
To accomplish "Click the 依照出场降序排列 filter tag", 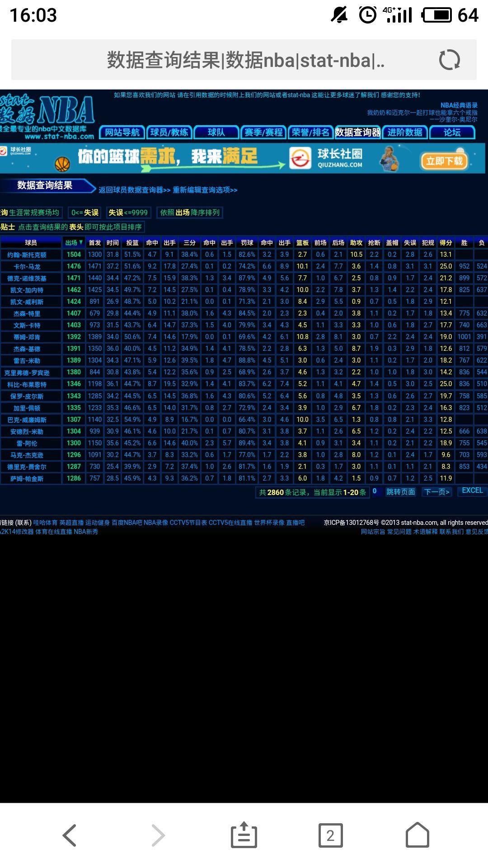I will click(x=190, y=212).
